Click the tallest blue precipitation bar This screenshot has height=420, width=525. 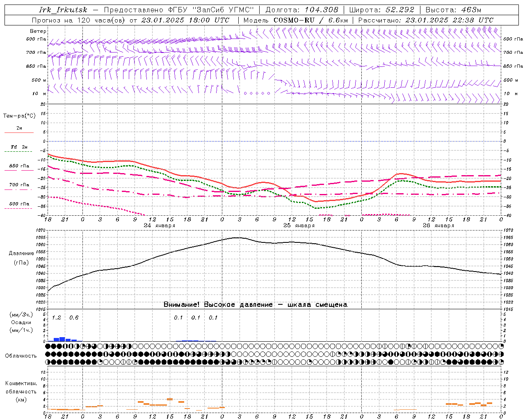click(x=62, y=339)
